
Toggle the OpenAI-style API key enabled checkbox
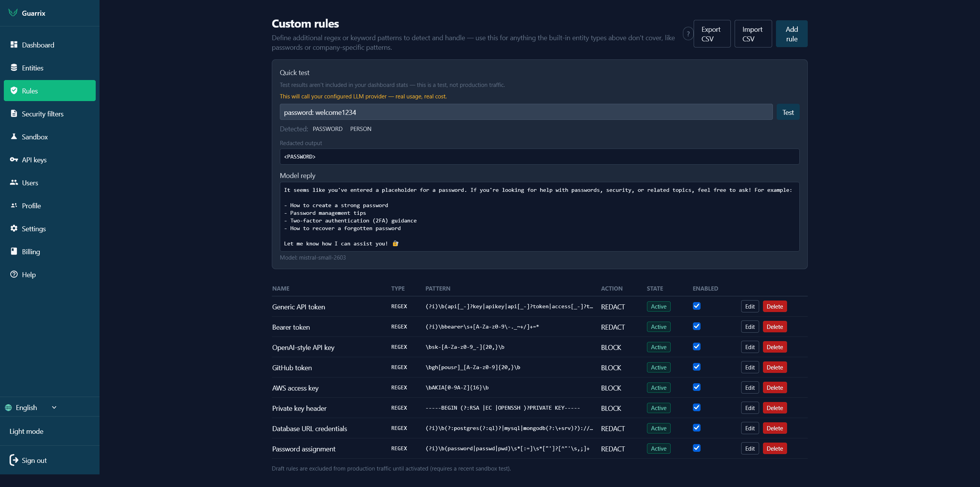697,346
